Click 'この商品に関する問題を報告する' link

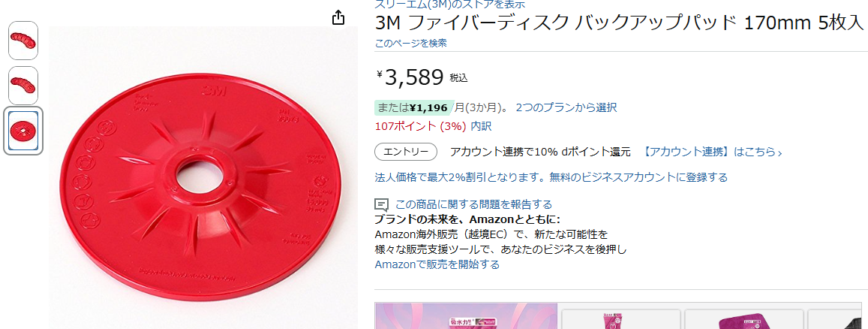pyautogui.click(x=474, y=204)
